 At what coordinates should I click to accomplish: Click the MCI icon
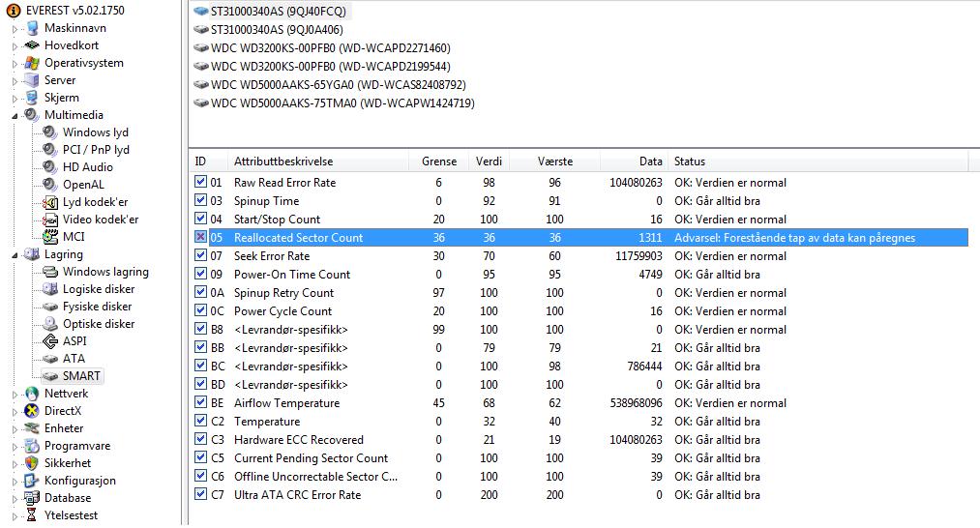pyautogui.click(x=50, y=237)
